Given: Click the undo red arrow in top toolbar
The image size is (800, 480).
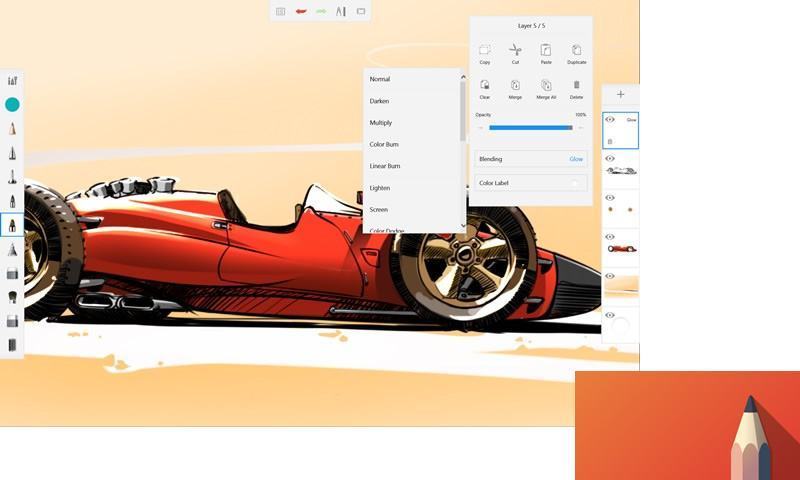Looking at the screenshot, I should (301, 11).
